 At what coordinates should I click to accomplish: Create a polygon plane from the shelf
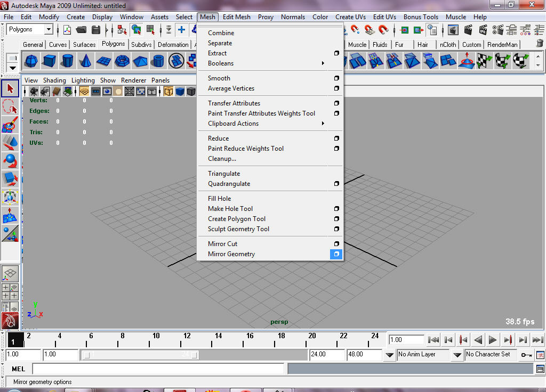[x=103, y=61]
